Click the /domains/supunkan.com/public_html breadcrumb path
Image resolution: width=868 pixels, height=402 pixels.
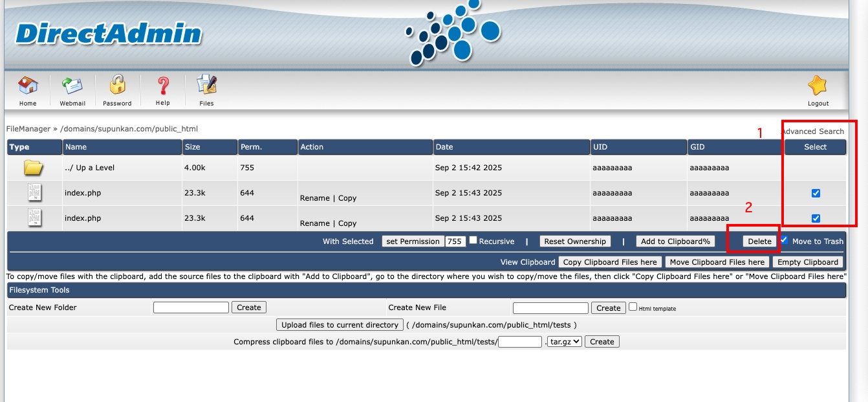[x=129, y=129]
